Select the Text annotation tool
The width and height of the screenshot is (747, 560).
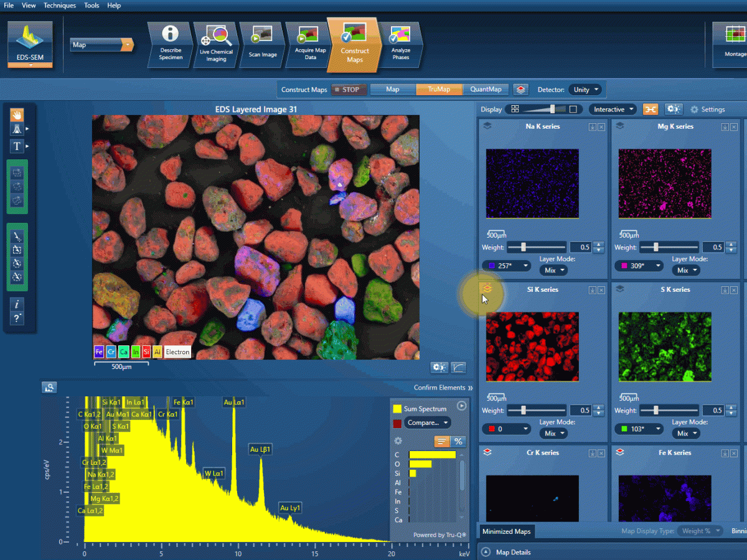coord(17,146)
